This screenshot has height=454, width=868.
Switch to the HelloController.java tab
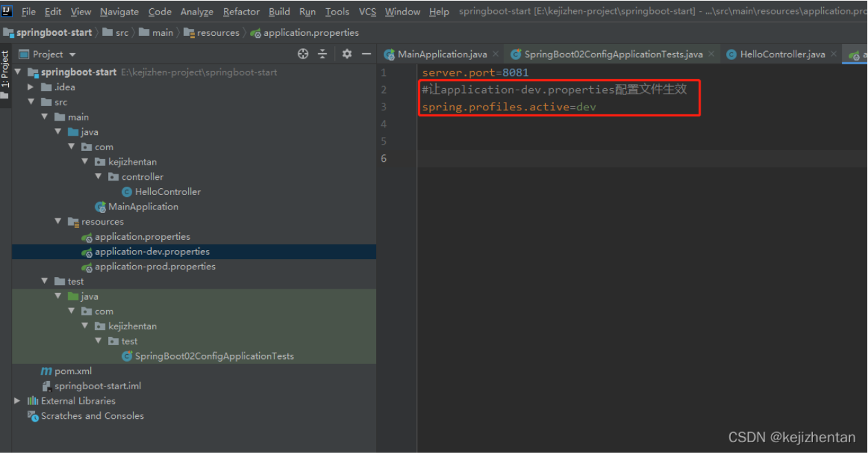tap(782, 54)
